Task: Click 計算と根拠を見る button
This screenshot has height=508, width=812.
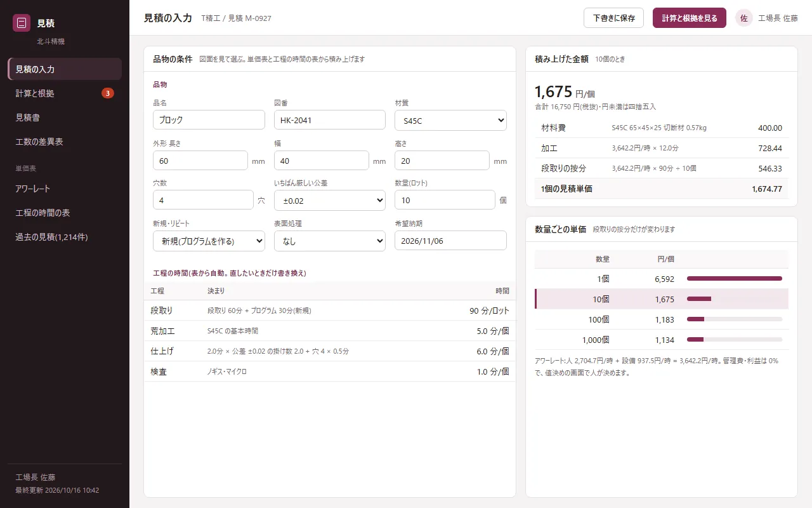Action: click(x=690, y=18)
